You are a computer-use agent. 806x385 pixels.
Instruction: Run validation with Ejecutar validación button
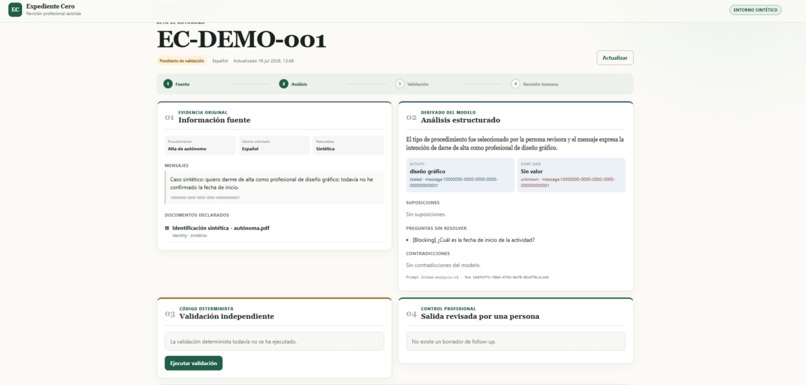coord(193,363)
